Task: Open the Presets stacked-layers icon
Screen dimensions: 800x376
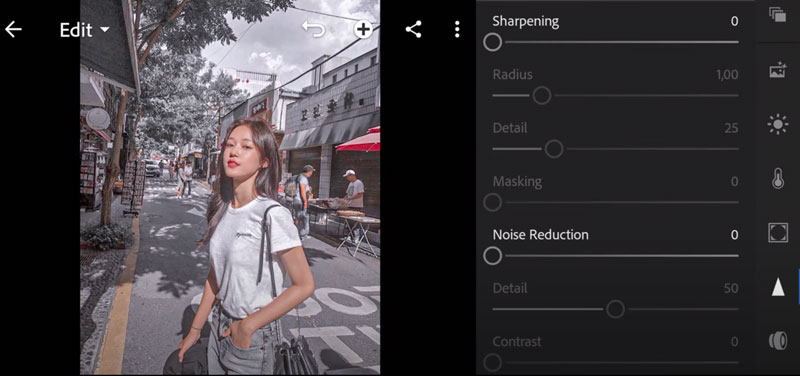Action: [778, 14]
